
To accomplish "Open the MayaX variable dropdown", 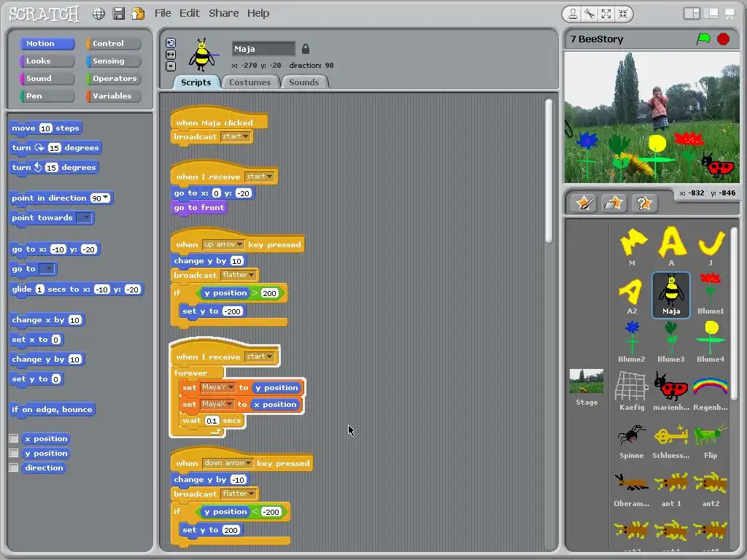I will [217, 404].
